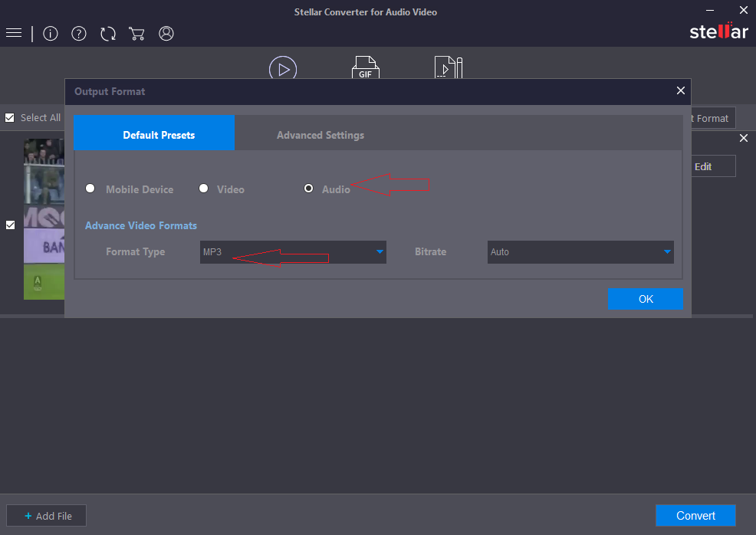Click the info icon in toolbar
The width and height of the screenshot is (756, 535).
51,33
